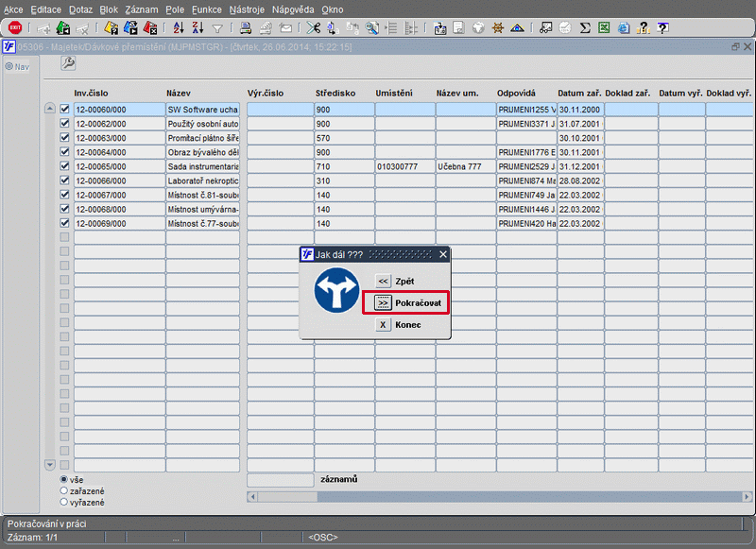This screenshot has height=549, width=756.
Task: Click the Konec X button in dialog
Action: pyautogui.click(x=384, y=325)
